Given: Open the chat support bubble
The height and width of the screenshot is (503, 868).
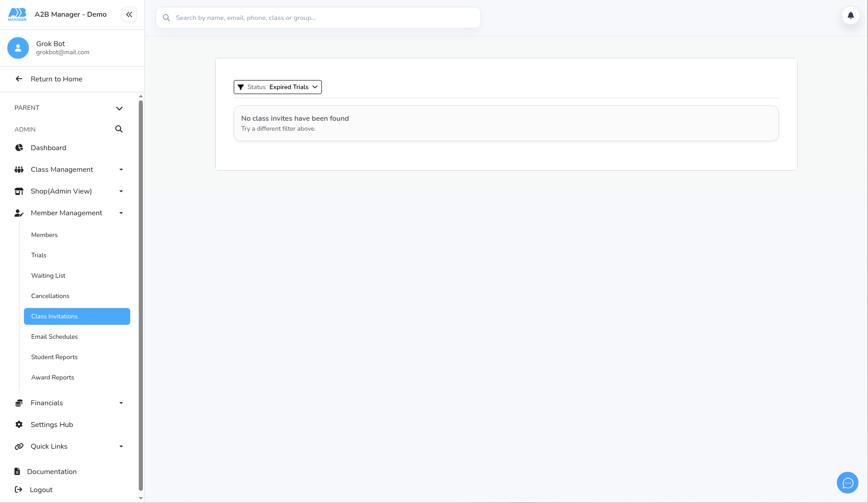Looking at the screenshot, I should (847, 483).
